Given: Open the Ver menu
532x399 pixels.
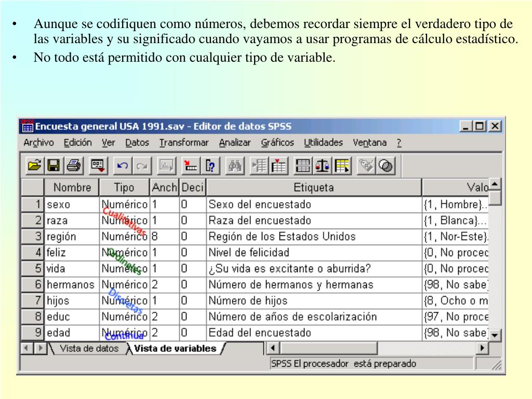Looking at the screenshot, I should click(108, 142).
